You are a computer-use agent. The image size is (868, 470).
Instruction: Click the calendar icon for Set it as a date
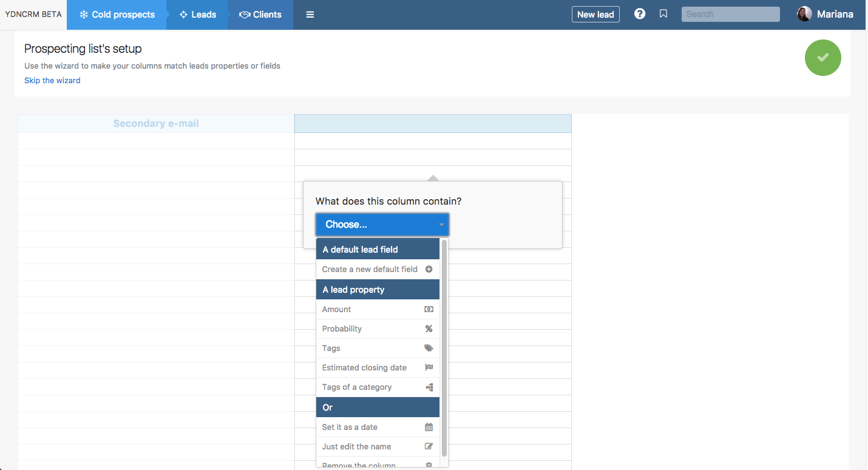tap(429, 427)
